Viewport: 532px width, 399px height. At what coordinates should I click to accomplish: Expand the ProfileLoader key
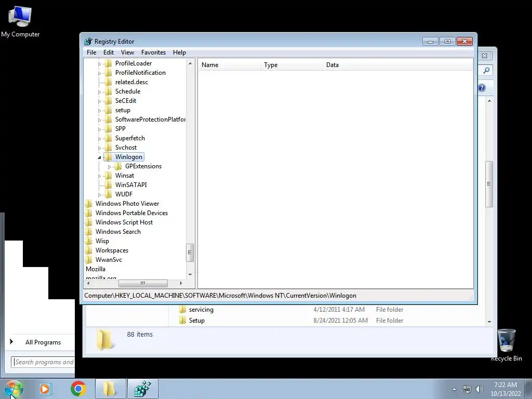point(99,64)
